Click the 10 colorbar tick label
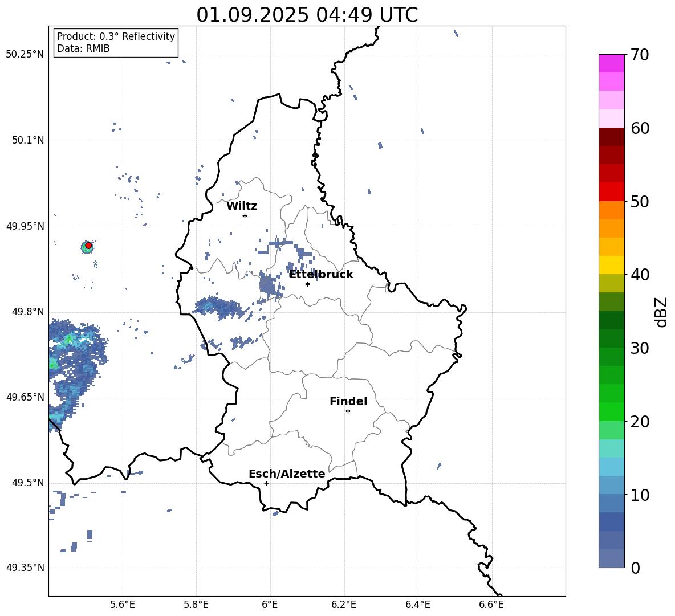The height and width of the screenshot is (616, 675). pyautogui.click(x=640, y=495)
